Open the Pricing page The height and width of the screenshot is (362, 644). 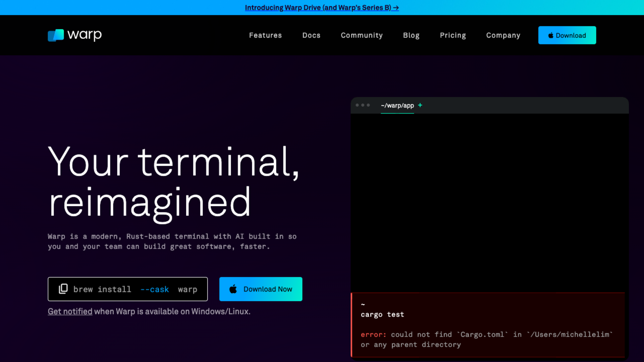[453, 35]
